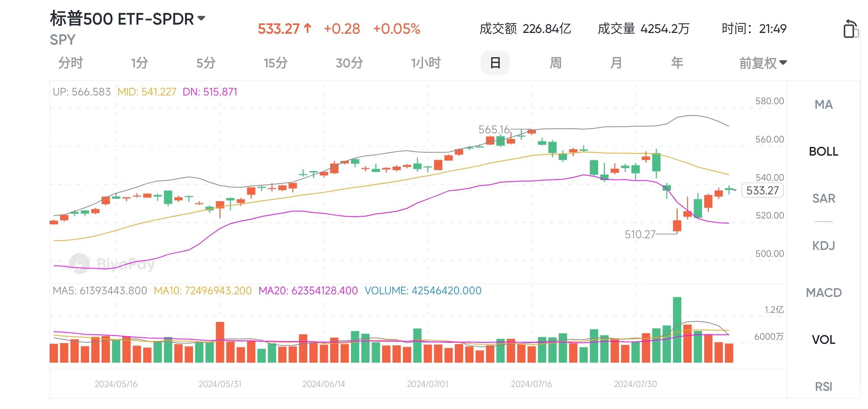Select the 1分 interval tab
Image resolution: width=868 pixels, height=409 pixels.
coord(139,63)
